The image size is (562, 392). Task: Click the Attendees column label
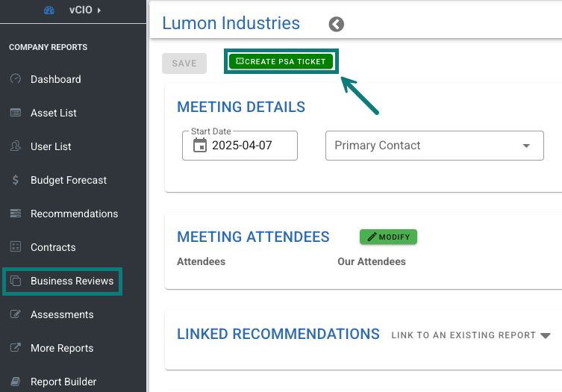201,261
